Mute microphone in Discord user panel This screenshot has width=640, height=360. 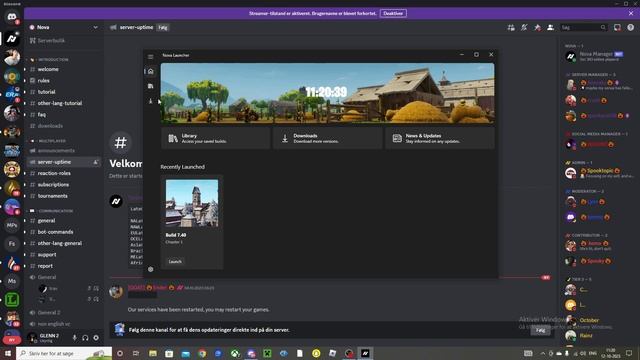(x=74, y=338)
